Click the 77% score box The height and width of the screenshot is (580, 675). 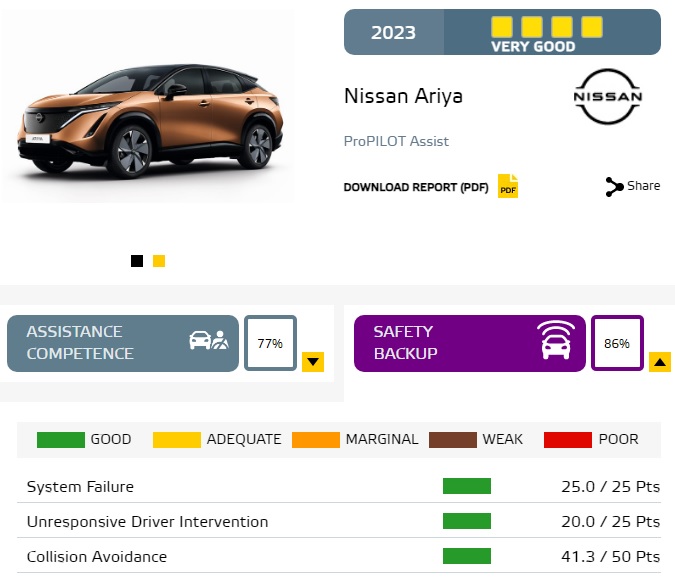pyautogui.click(x=270, y=343)
